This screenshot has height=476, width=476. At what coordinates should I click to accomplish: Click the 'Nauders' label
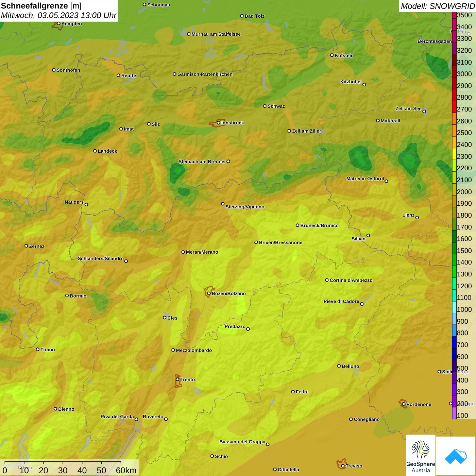pos(74,202)
